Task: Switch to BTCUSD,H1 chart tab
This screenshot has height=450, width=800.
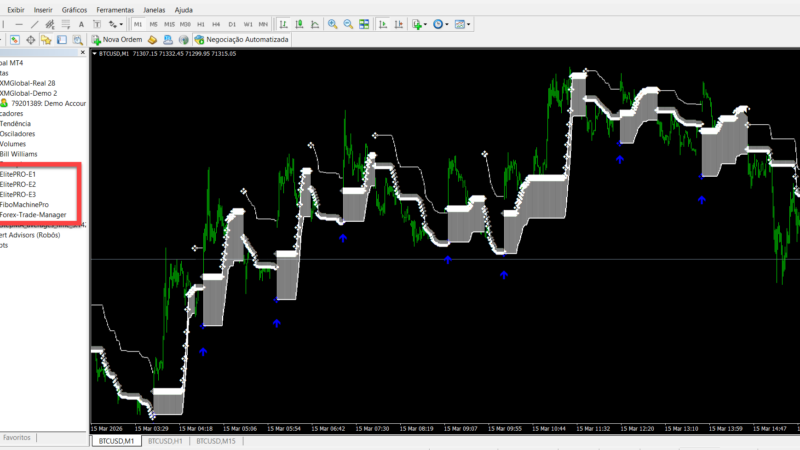Action: coord(165,441)
